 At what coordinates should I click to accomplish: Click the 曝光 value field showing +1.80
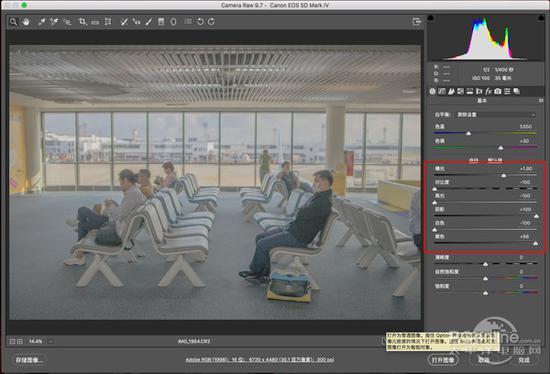point(525,169)
